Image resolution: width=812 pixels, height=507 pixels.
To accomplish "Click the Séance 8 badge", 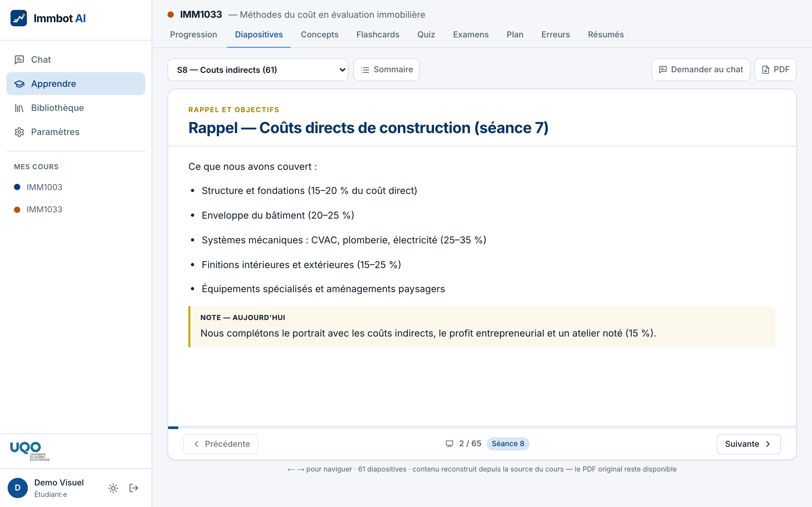I will [508, 444].
